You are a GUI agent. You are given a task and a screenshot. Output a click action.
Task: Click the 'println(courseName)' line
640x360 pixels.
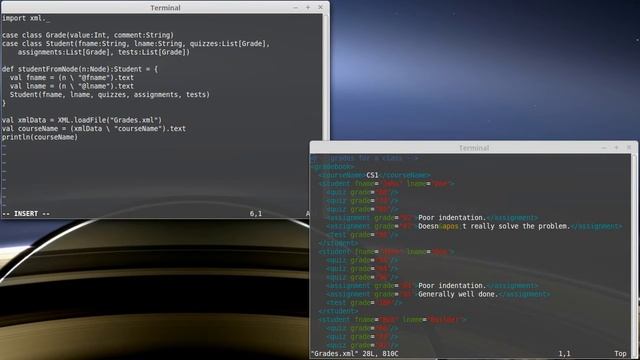[40, 137]
